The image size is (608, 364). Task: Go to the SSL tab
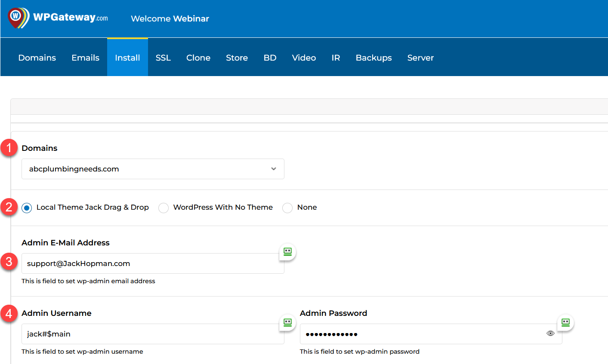pyautogui.click(x=163, y=58)
